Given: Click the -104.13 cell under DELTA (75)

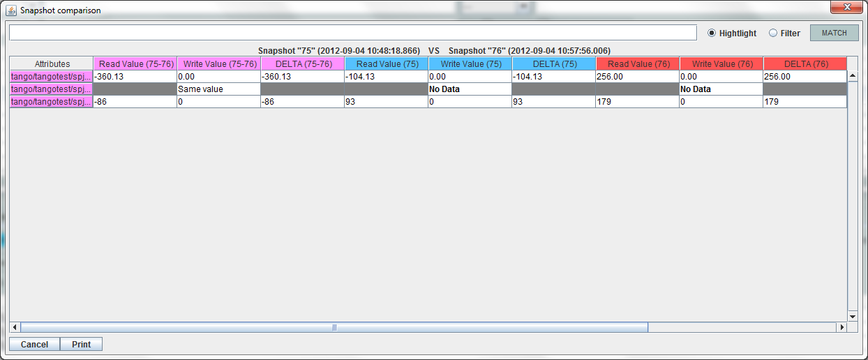Looking at the screenshot, I should [x=554, y=77].
